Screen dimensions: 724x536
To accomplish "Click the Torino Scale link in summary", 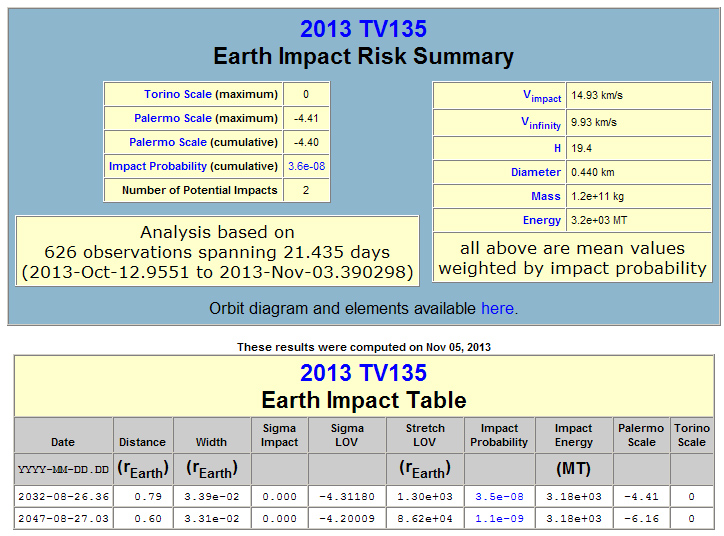I will pyautogui.click(x=178, y=94).
